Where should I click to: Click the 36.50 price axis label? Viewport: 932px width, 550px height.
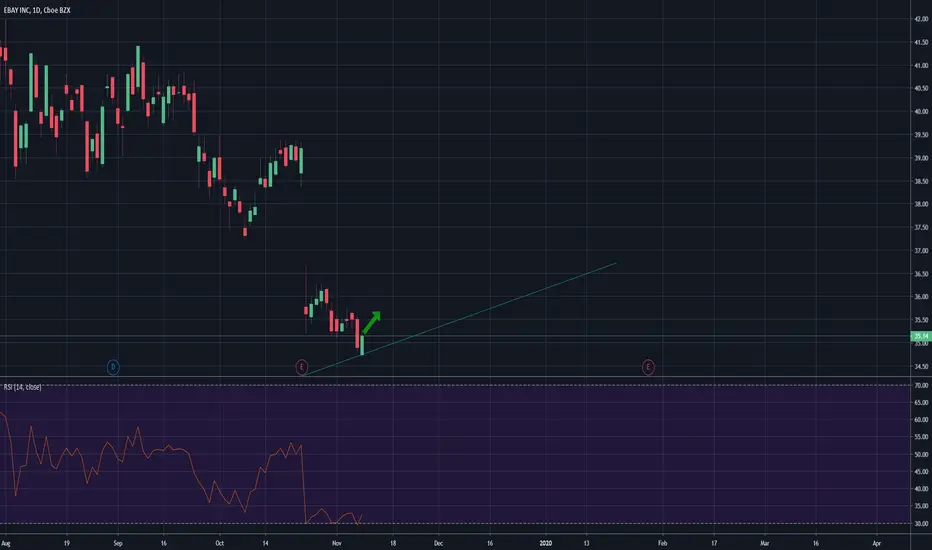pos(921,274)
